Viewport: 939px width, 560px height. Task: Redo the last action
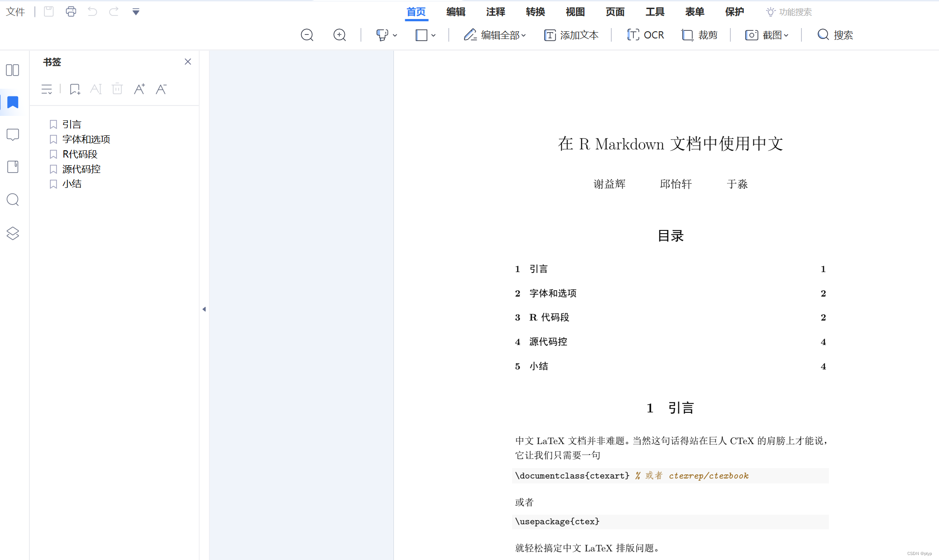(114, 12)
